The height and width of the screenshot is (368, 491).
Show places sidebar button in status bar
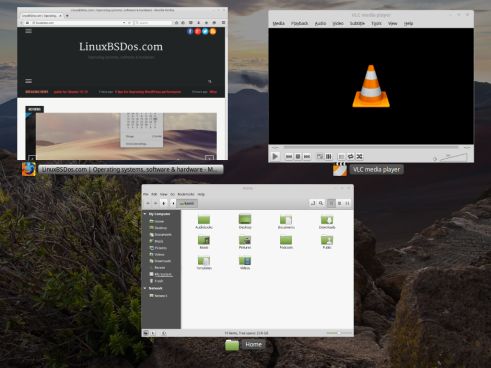[x=146, y=333]
